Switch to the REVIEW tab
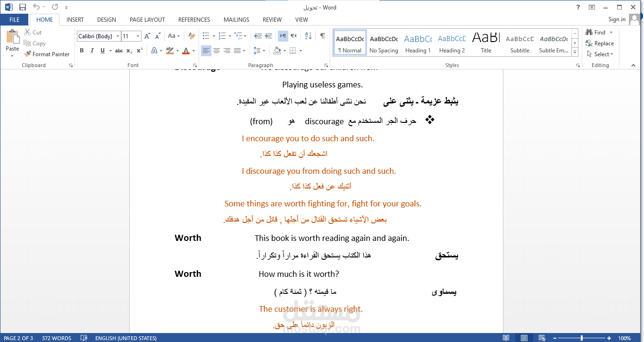Image resolution: width=644 pixels, height=342 pixels. (x=272, y=20)
